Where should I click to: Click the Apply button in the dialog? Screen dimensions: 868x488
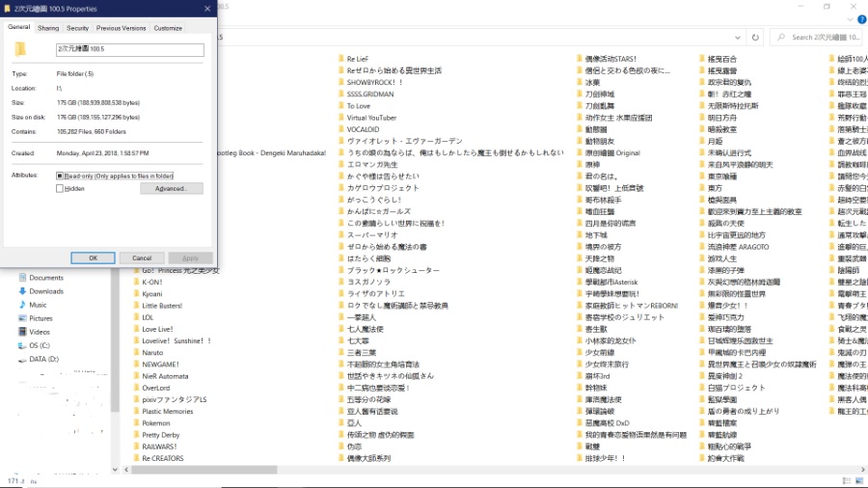190,258
